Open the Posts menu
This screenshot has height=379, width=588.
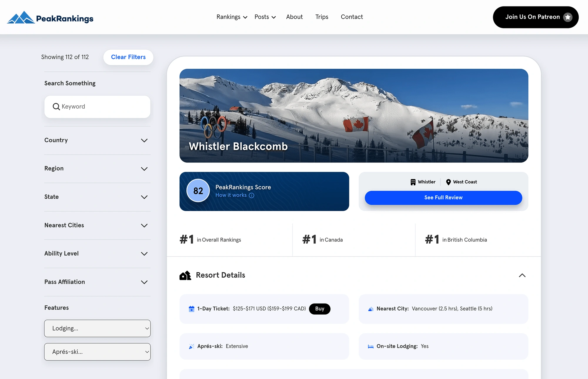pyautogui.click(x=265, y=17)
